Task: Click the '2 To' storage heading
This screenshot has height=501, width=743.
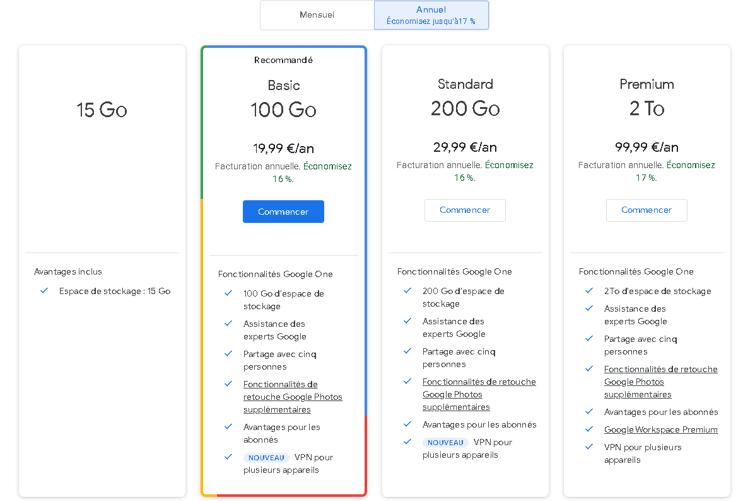Action: (x=646, y=109)
